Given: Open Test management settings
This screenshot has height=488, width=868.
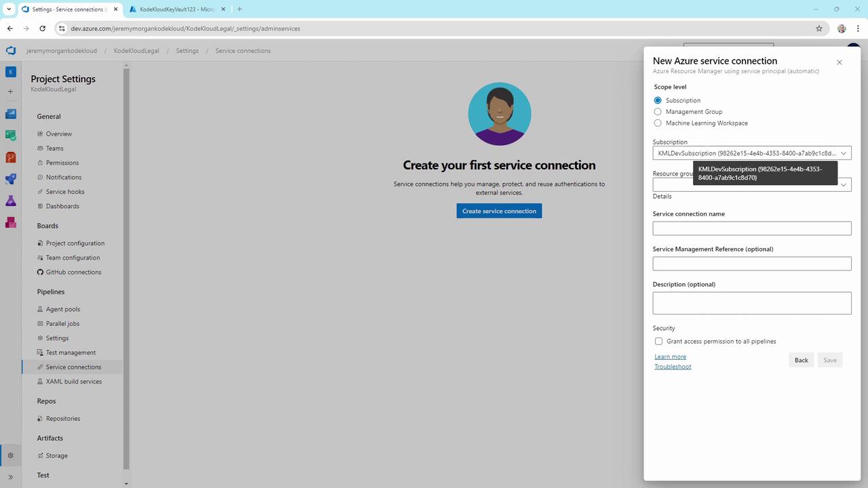Looking at the screenshot, I should tap(71, 352).
